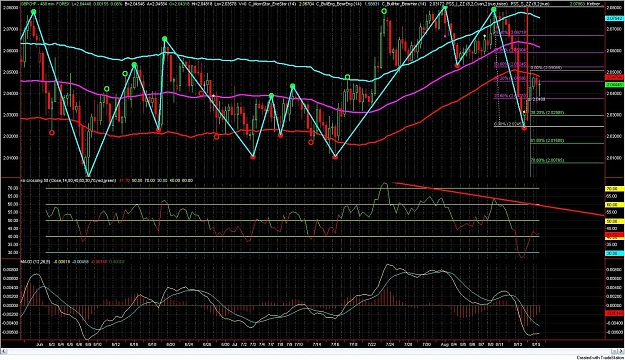Screen dimensions: 625x360
Task: Select the 78.60% (2.00795) Fibonacci label
Action: [548, 160]
